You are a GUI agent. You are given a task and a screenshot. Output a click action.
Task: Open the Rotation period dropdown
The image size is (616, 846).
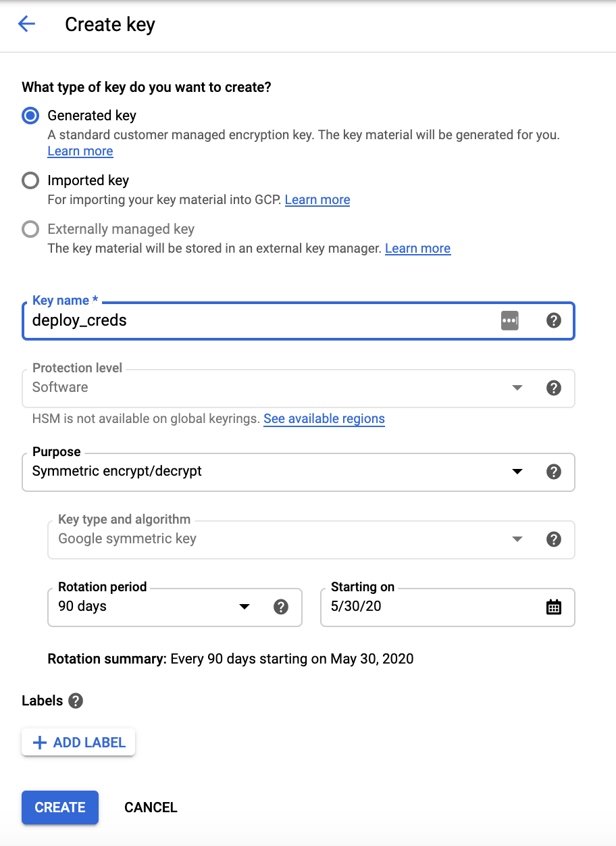244,607
